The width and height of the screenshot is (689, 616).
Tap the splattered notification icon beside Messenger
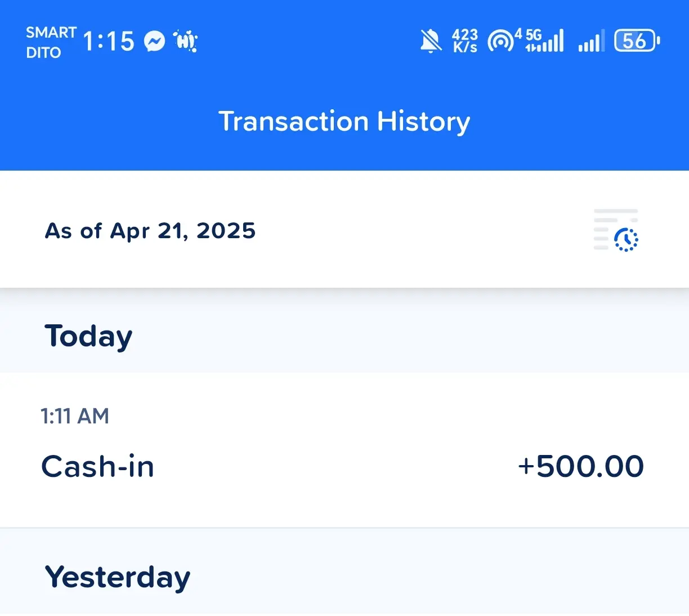pyautogui.click(x=186, y=41)
